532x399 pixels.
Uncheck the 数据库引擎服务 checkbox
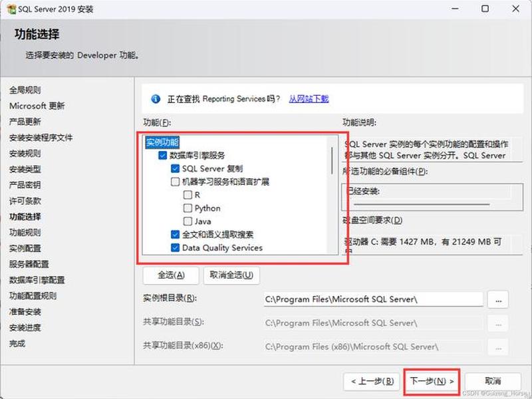162,156
